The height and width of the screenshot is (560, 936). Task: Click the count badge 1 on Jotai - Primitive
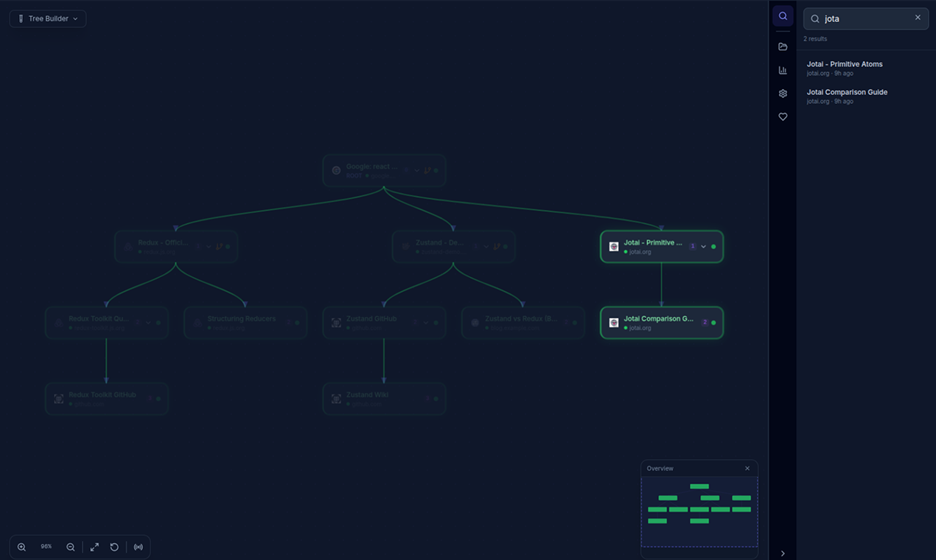pyautogui.click(x=693, y=247)
